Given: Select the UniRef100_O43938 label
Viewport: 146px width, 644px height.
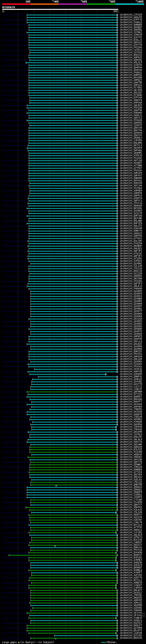Looking at the screenshot, I should [131, 412].
